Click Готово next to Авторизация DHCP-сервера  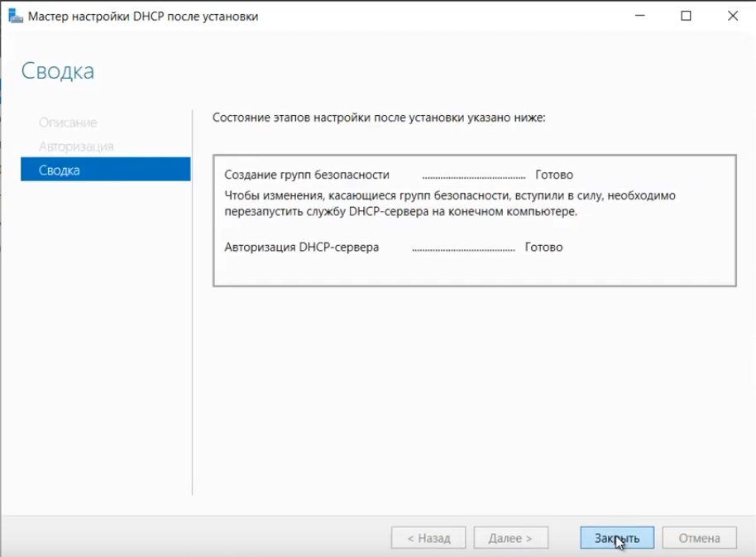543,247
